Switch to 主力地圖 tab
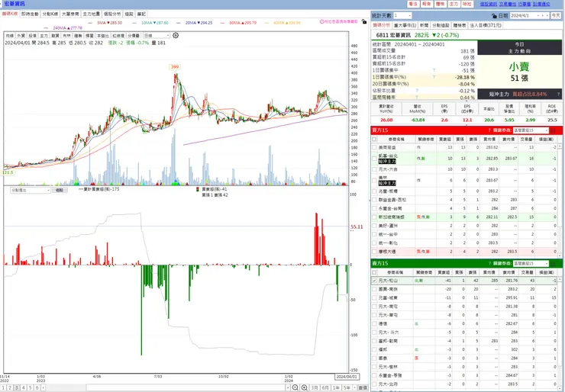Image resolution: width=565 pixels, height=392 pixels. 91,14
